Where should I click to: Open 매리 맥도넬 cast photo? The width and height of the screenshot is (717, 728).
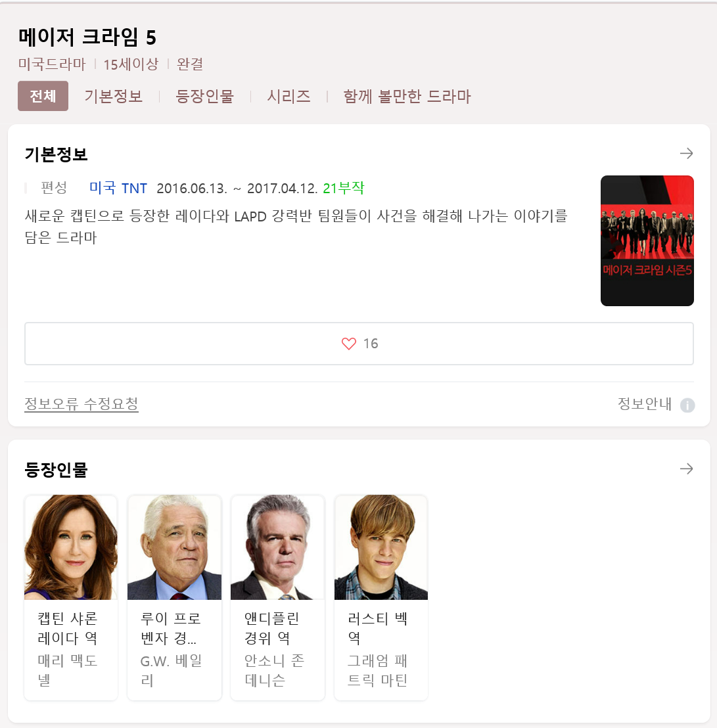(x=70, y=547)
